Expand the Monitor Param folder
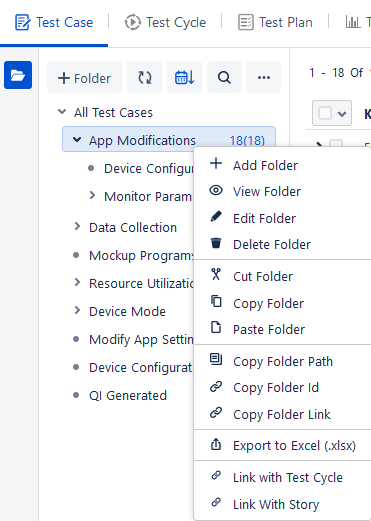Screen dimensions: 371x521 pos(92,195)
